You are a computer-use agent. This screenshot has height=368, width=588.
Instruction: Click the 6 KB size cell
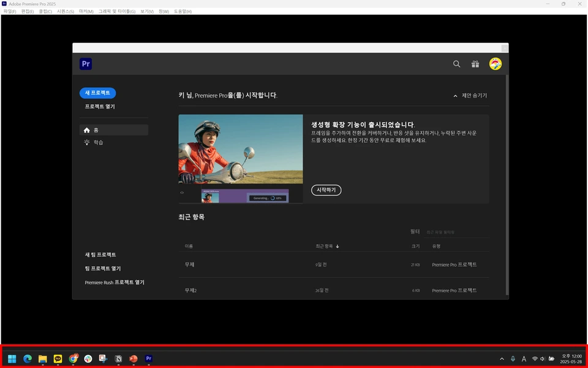point(416,291)
